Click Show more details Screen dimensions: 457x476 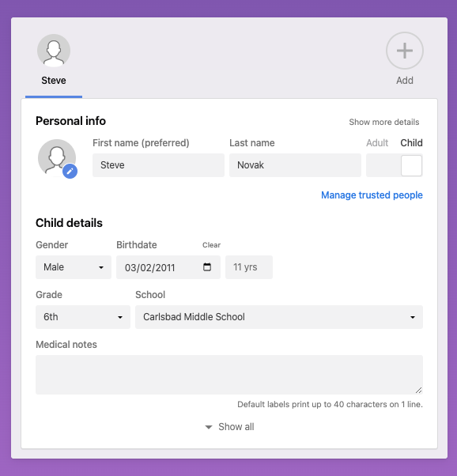383,122
